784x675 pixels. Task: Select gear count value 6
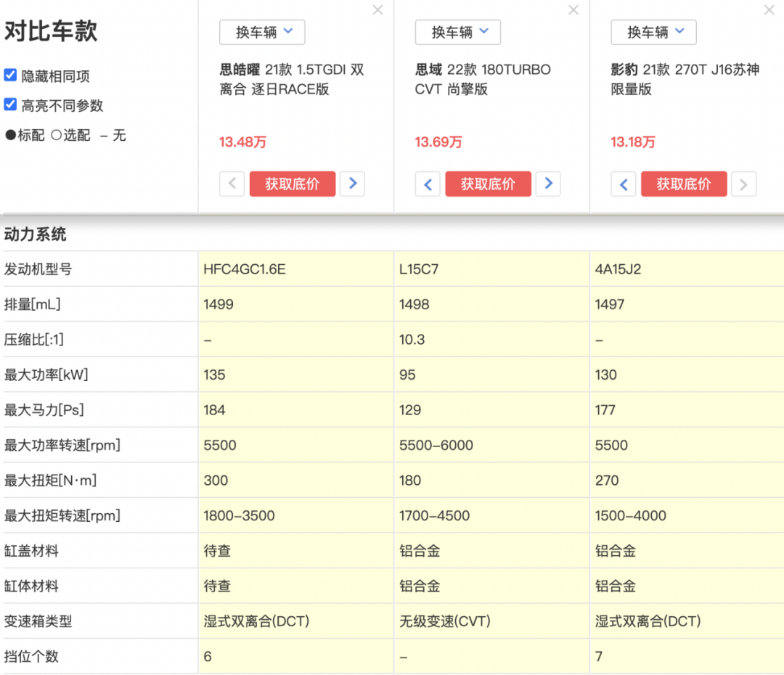[208, 657]
